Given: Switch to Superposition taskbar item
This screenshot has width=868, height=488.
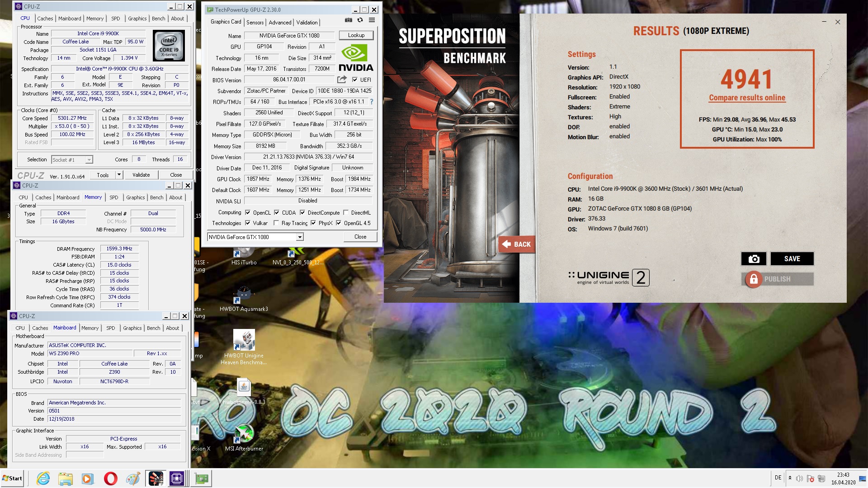Looking at the screenshot, I should click(156, 479).
